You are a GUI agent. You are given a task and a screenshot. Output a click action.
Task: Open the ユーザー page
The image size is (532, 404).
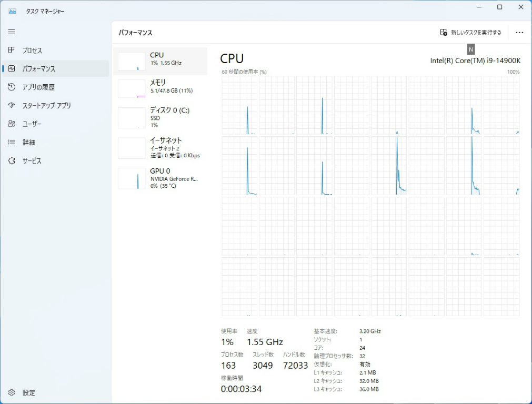[56, 124]
